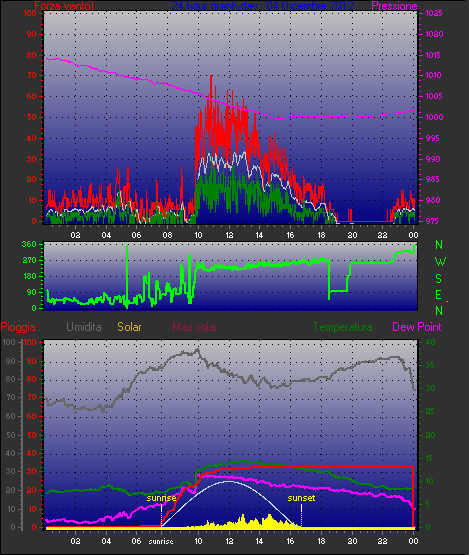469x555 pixels.
Task: Click the red '80' on the wind strength axis
Action: click(x=32, y=55)
